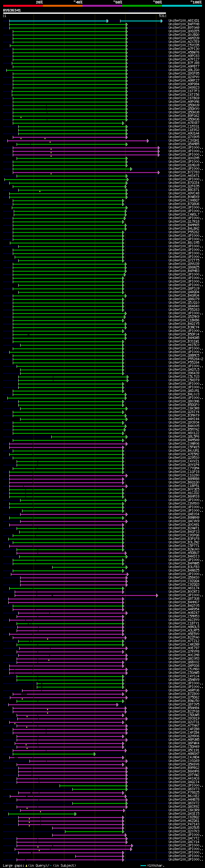This screenshot has width=205, height=868.
Task: Open hit UniRef100_A6MZU9
Action: pyautogui.click(x=184, y=38)
